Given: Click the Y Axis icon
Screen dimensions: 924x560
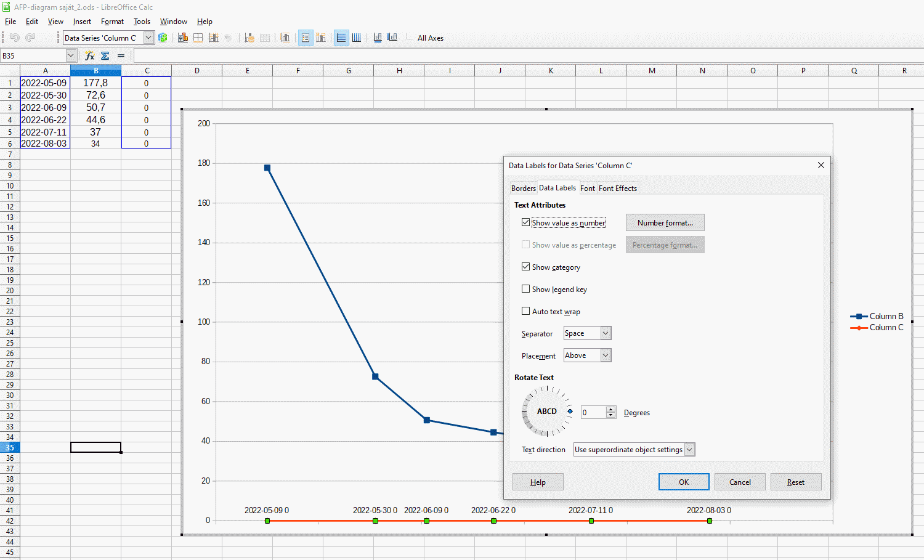Looking at the screenshot, I should (392, 38).
